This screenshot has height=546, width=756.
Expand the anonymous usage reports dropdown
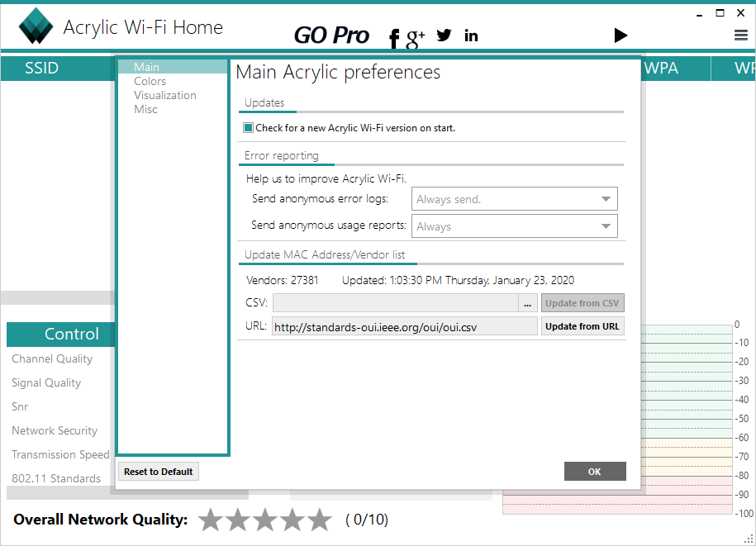click(x=515, y=226)
